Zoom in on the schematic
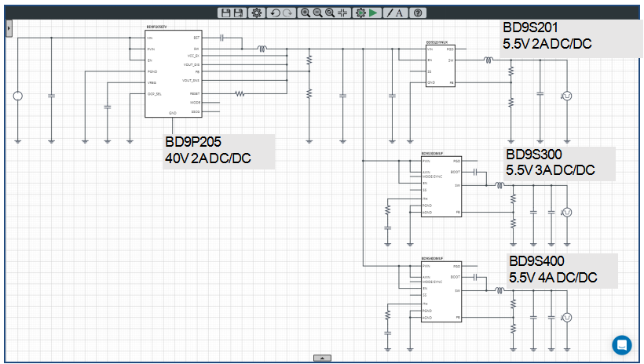644x364 pixels. pyautogui.click(x=306, y=13)
